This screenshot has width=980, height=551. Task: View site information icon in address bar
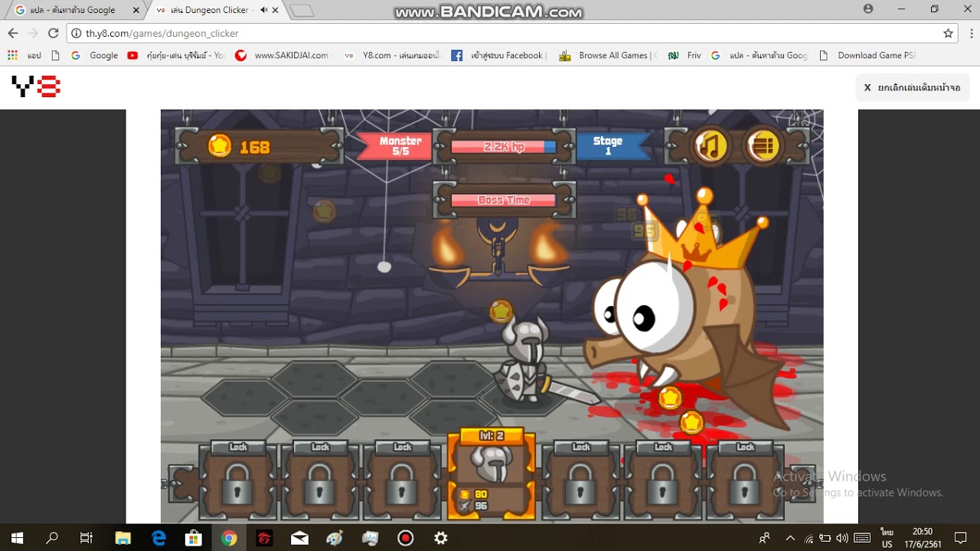coord(77,33)
